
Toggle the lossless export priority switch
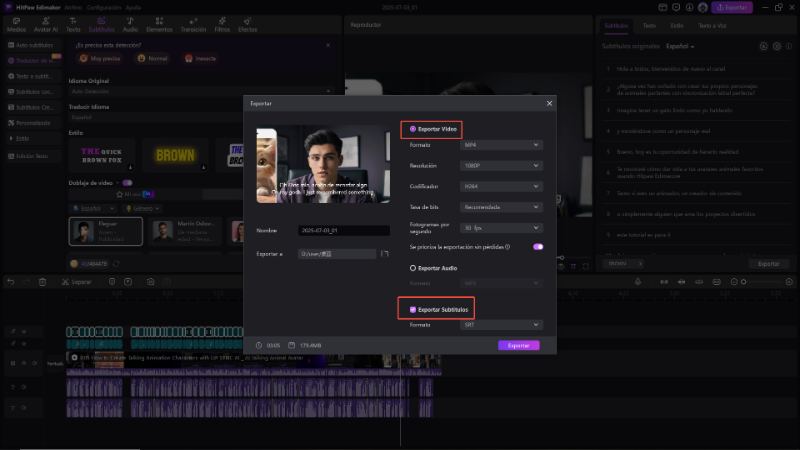point(538,246)
